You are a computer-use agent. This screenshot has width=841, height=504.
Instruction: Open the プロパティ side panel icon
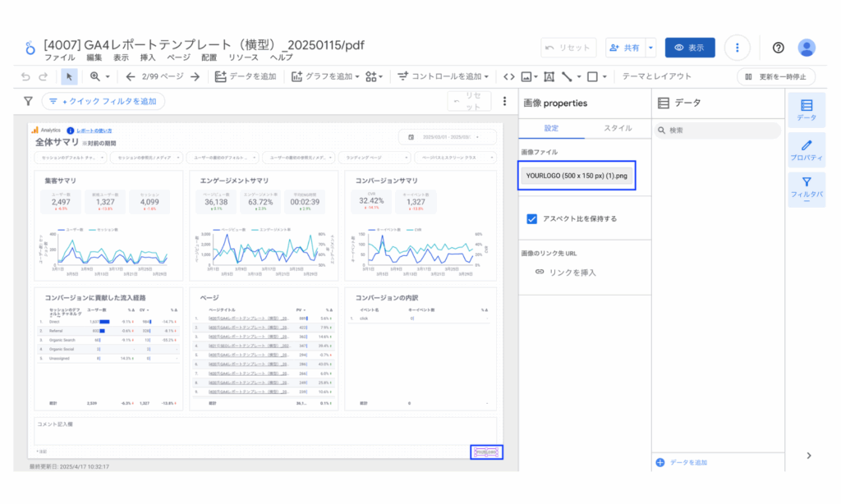click(x=807, y=151)
